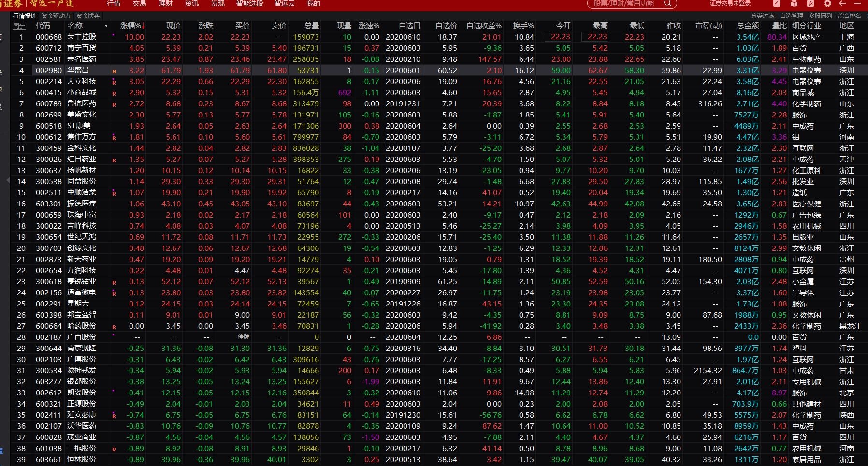The image size is (868, 466).
Task: Sort by the 地区 column header
Action: [x=847, y=26]
